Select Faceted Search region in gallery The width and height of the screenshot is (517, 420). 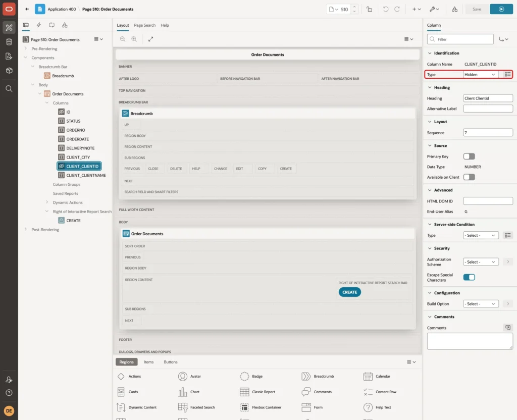[196, 407]
